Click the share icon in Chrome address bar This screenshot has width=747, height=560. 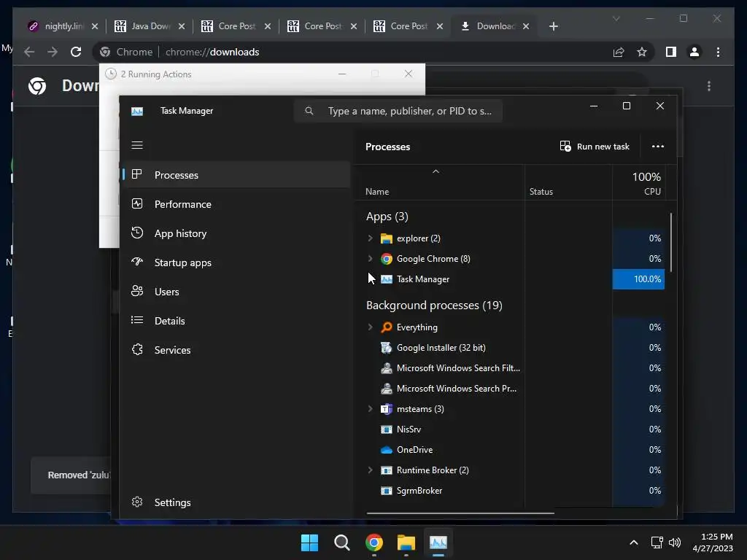(619, 52)
